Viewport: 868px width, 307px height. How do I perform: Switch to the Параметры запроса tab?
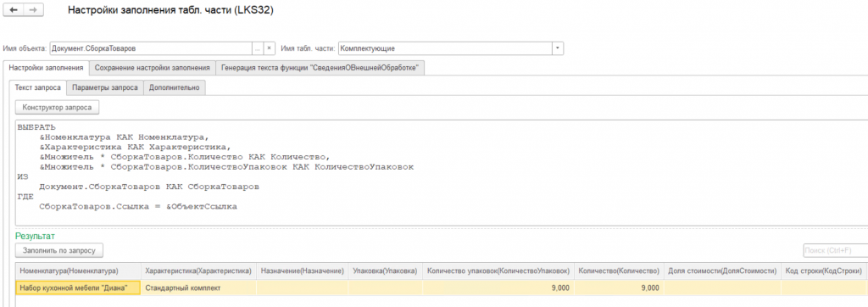coord(105,87)
